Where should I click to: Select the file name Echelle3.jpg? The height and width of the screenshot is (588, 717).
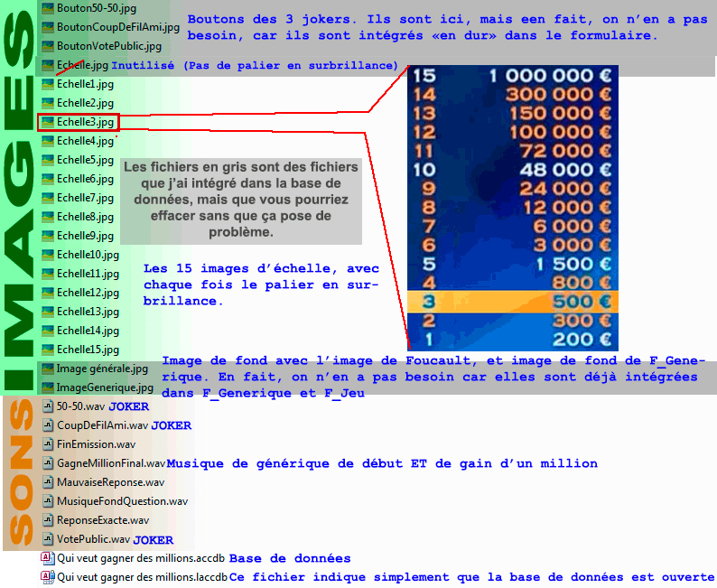(x=85, y=122)
